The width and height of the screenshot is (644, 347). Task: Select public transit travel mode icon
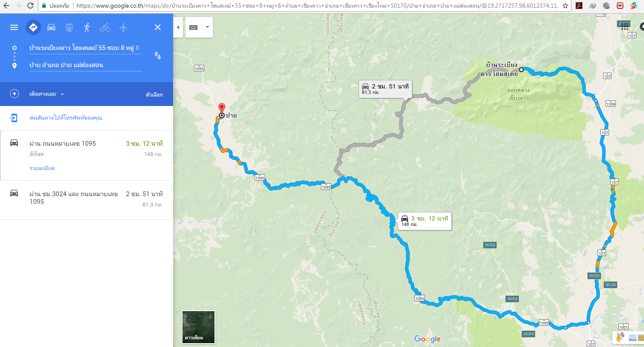pyautogui.click(x=69, y=27)
